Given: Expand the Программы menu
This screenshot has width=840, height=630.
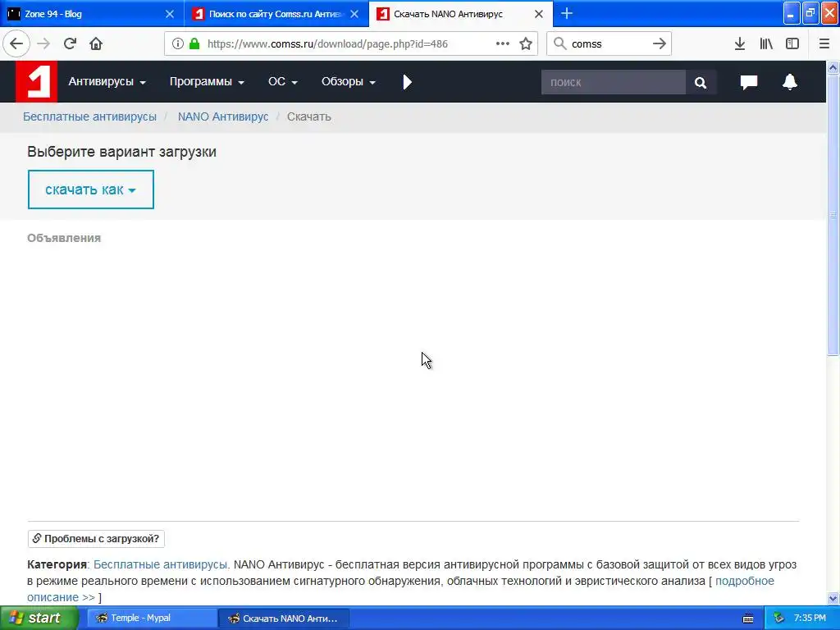Looking at the screenshot, I should [x=207, y=81].
